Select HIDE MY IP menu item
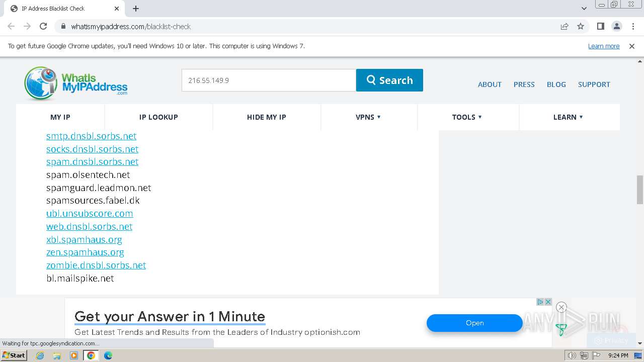 pos(266,117)
